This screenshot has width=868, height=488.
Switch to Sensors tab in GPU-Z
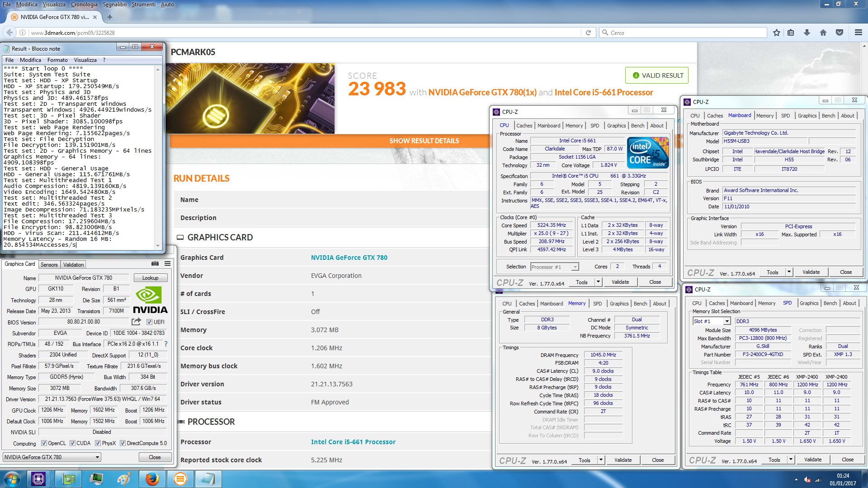[x=49, y=265]
